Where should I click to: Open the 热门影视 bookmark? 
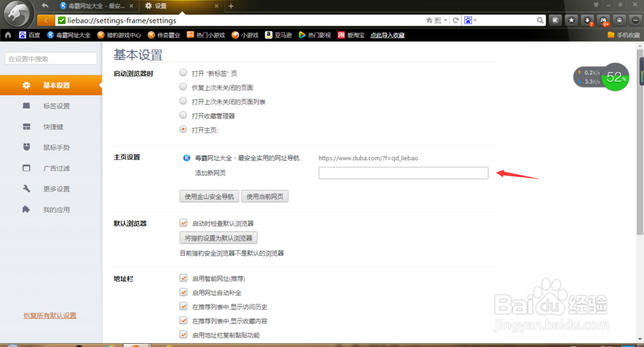315,35
